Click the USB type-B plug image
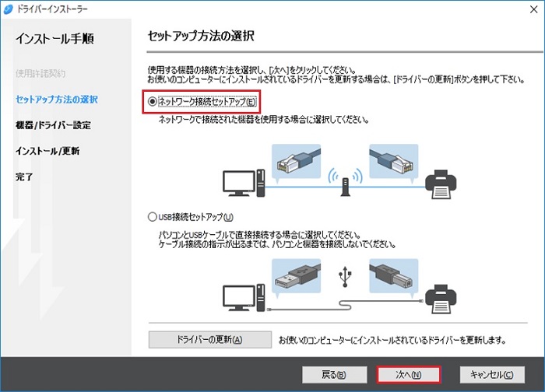The height and width of the screenshot is (392, 545). pyautogui.click(x=394, y=276)
